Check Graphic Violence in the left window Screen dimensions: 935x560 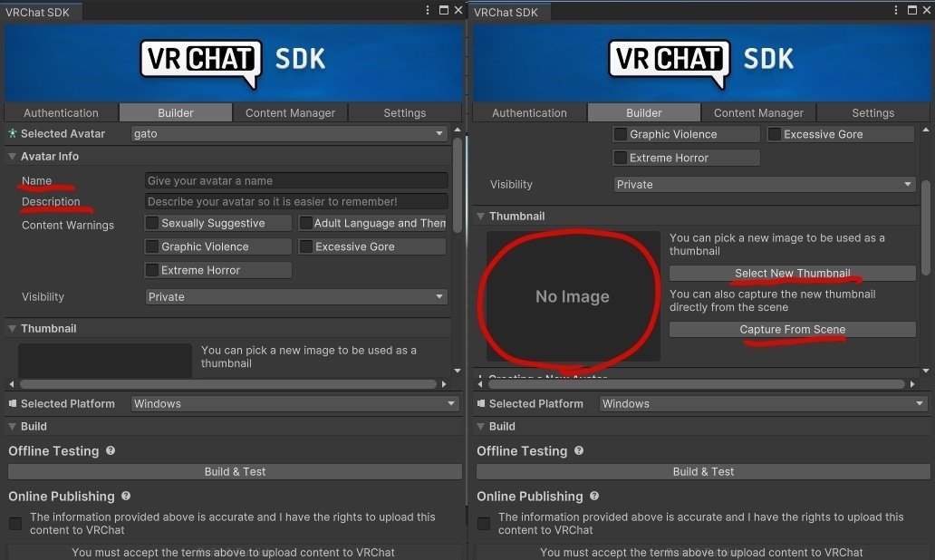(152, 246)
